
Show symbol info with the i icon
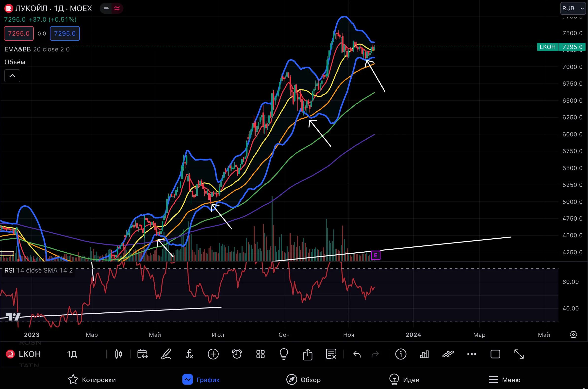(x=401, y=354)
